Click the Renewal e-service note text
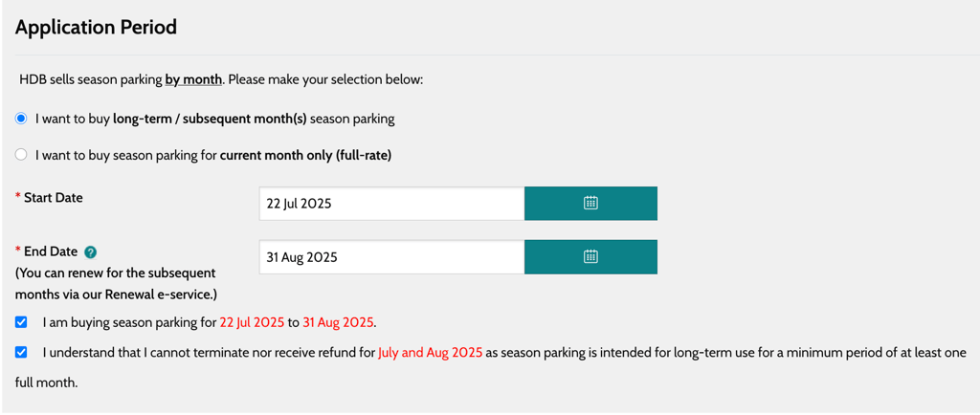 116,283
